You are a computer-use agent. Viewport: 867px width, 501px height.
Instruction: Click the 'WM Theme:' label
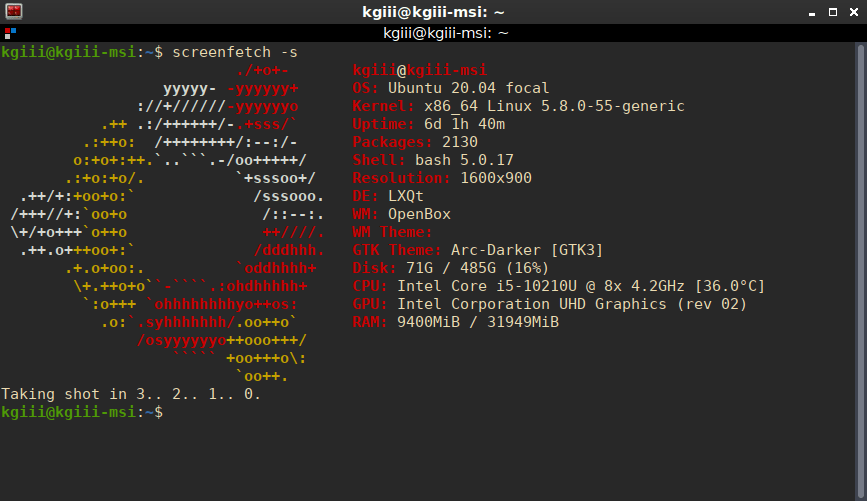point(393,232)
